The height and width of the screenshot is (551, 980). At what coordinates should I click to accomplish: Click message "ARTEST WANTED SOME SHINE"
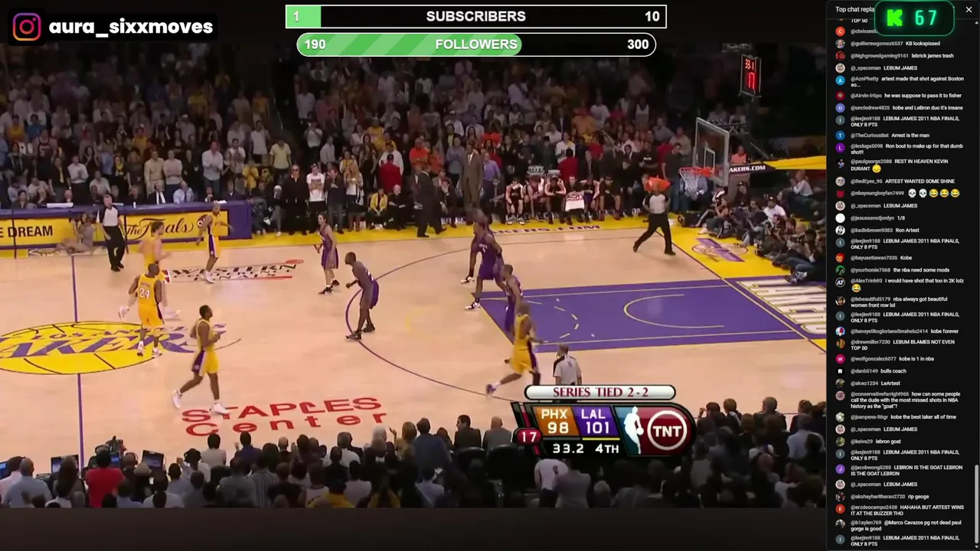(921, 181)
